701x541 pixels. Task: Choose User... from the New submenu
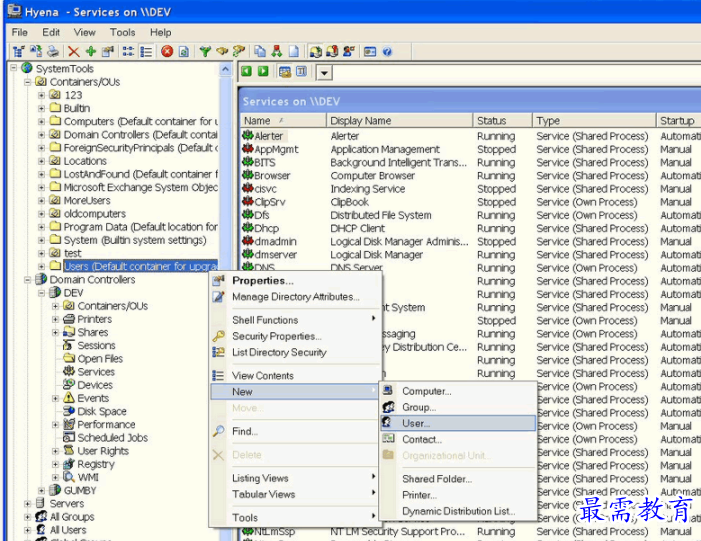point(416,423)
